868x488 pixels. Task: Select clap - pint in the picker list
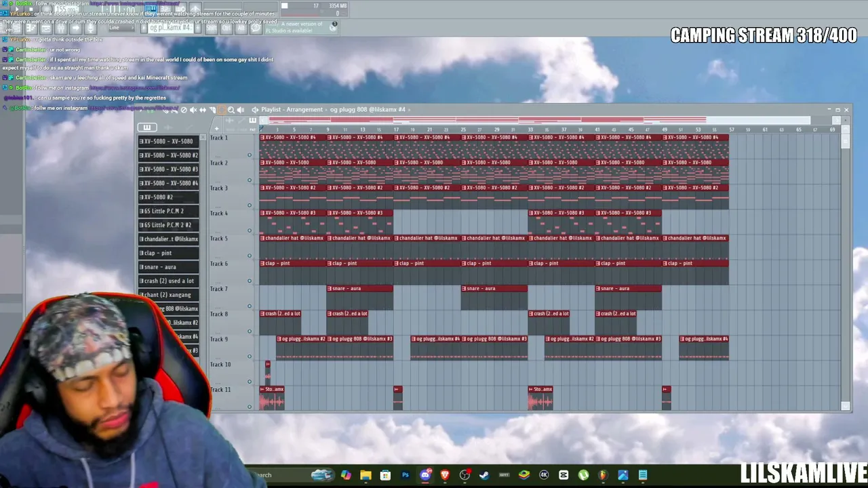pyautogui.click(x=169, y=253)
